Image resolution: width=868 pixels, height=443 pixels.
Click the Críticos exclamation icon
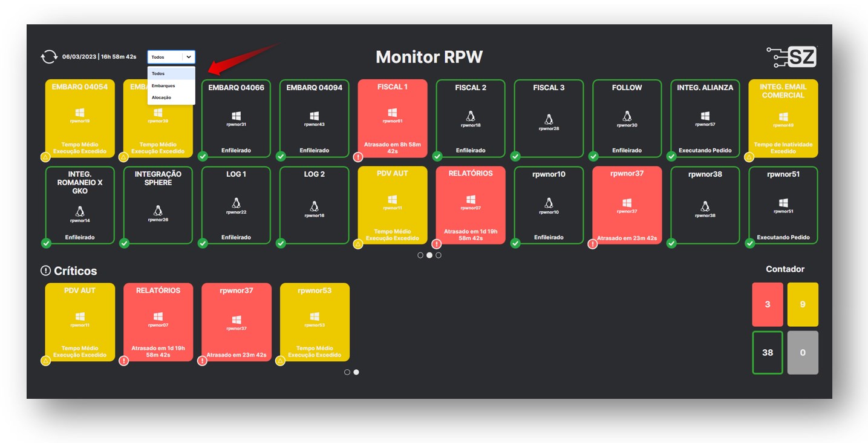[x=45, y=271]
